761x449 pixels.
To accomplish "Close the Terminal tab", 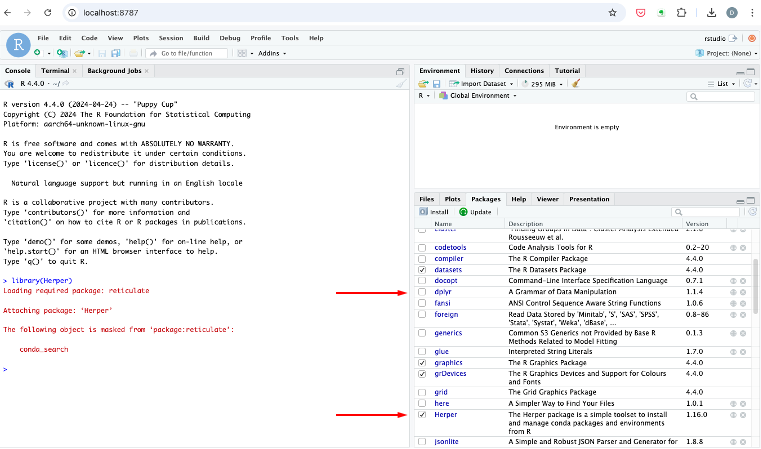I will coord(75,71).
